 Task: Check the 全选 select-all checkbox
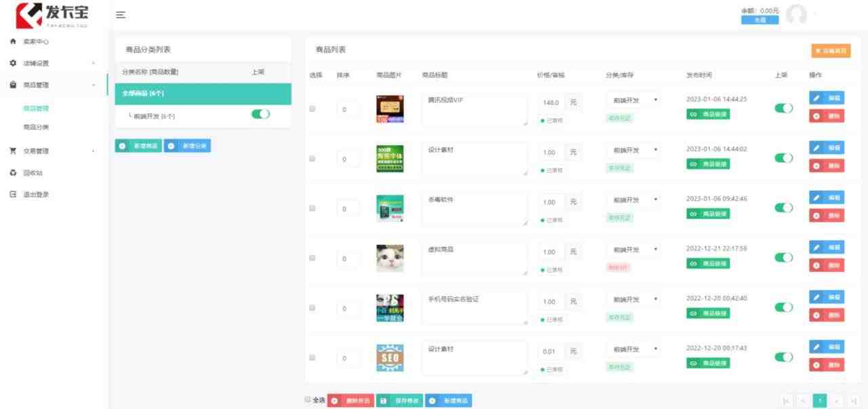coord(307,400)
